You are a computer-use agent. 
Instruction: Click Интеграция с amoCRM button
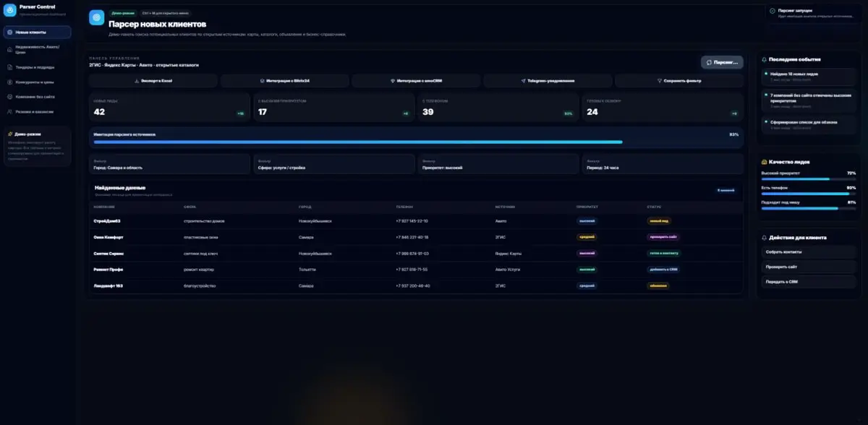tap(416, 81)
